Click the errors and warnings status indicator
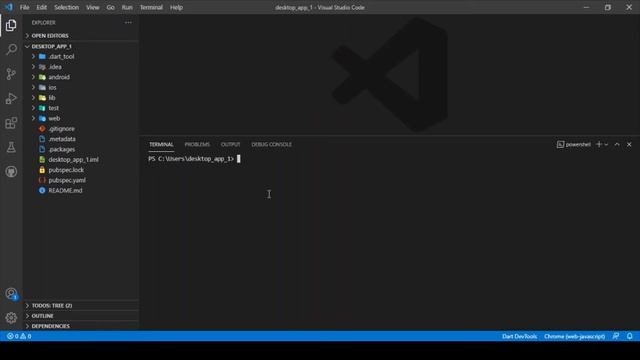This screenshot has height=360, width=640. 19,336
